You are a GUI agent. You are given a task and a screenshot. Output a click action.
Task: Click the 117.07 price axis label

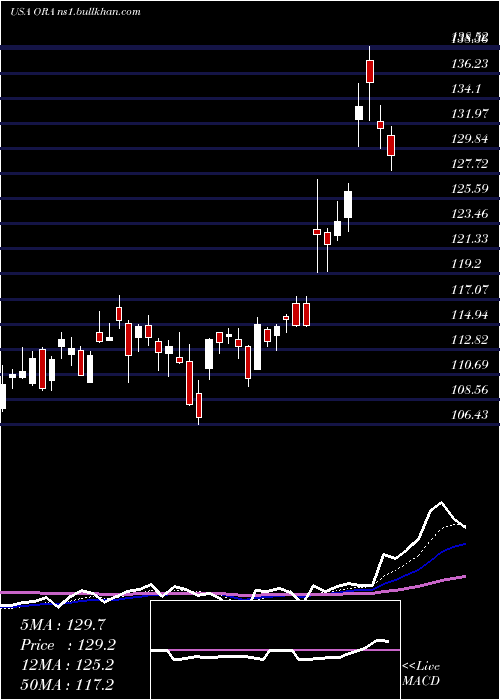click(x=470, y=290)
